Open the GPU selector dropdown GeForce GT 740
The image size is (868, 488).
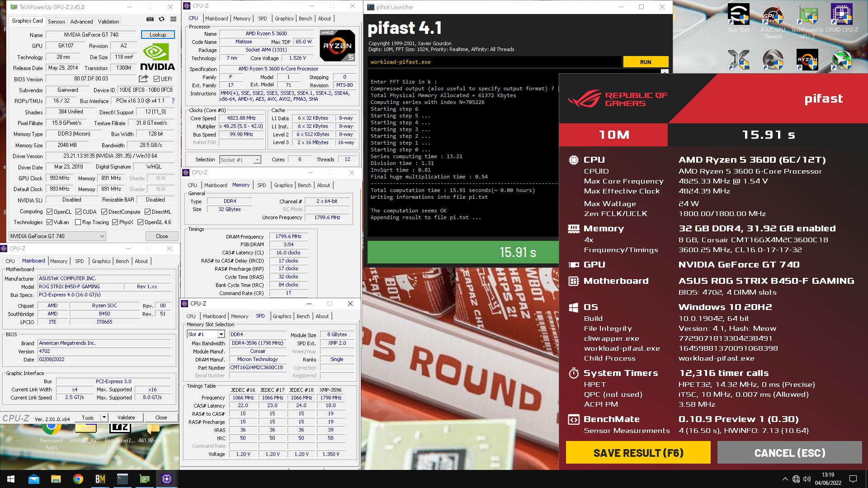(x=57, y=236)
